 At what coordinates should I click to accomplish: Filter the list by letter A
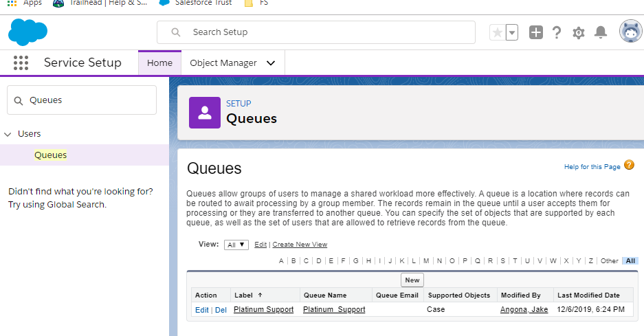click(x=281, y=261)
